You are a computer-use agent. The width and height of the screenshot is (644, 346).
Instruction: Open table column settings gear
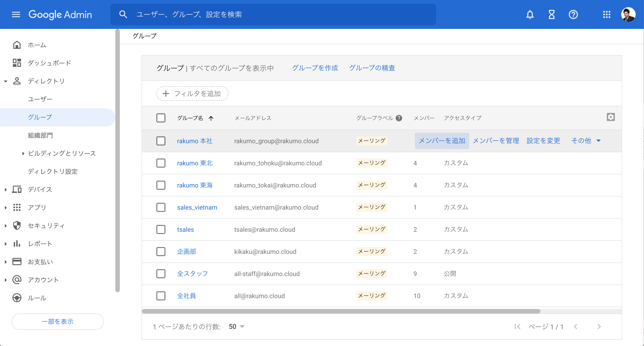pos(611,117)
